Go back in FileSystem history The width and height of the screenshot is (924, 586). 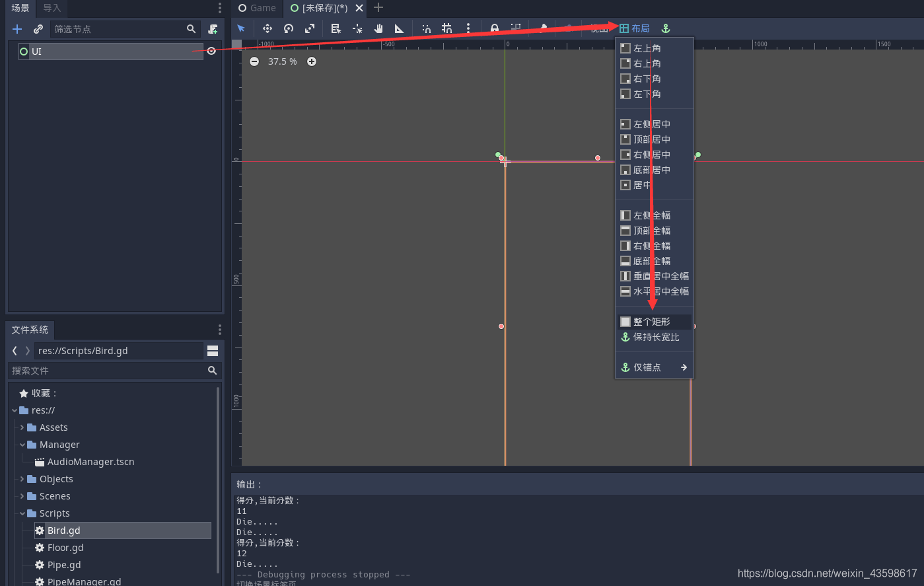point(15,351)
